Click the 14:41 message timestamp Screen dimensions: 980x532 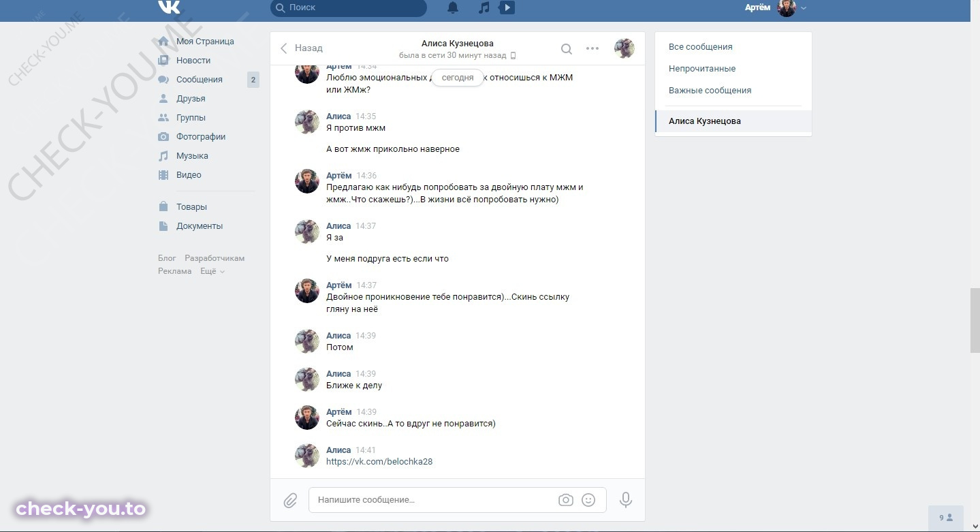click(366, 450)
